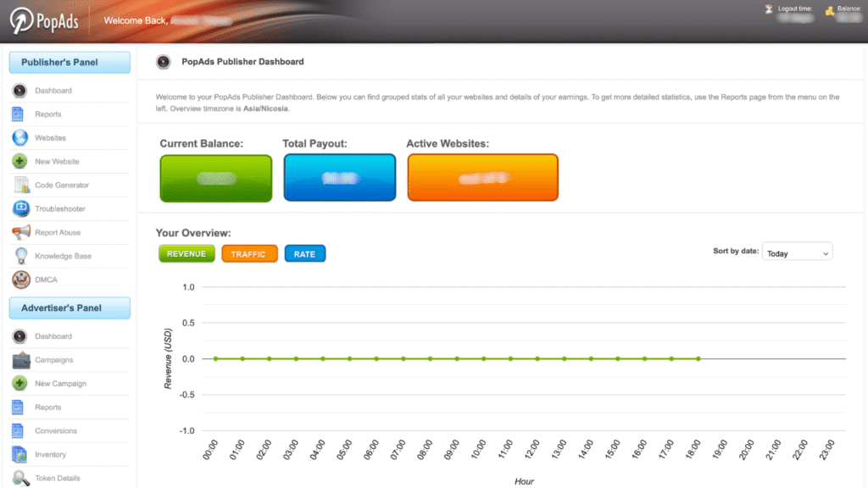Open the DMCA link
The width and height of the screenshot is (868, 488).
point(46,280)
